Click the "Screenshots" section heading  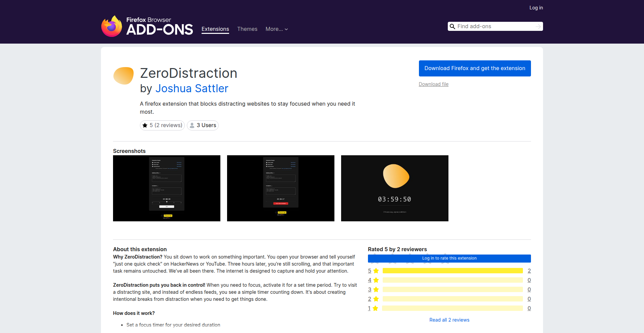pyautogui.click(x=129, y=151)
